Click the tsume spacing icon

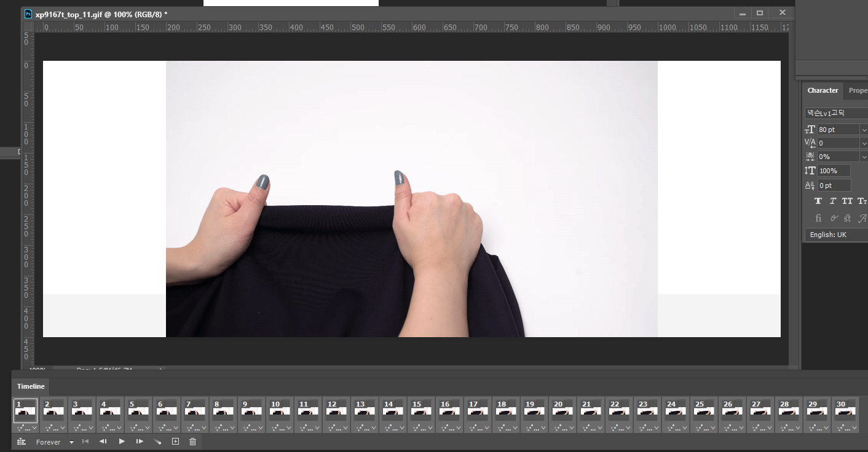[810, 157]
